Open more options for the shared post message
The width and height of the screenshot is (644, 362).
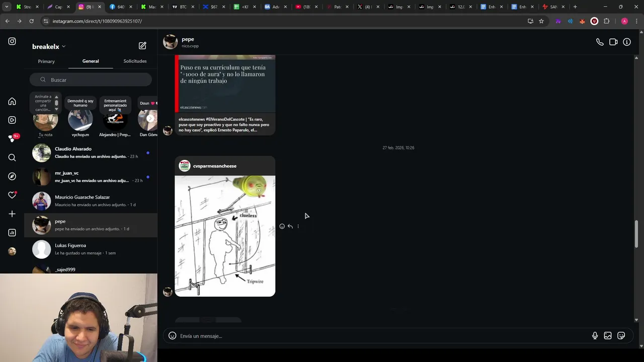[298, 226]
